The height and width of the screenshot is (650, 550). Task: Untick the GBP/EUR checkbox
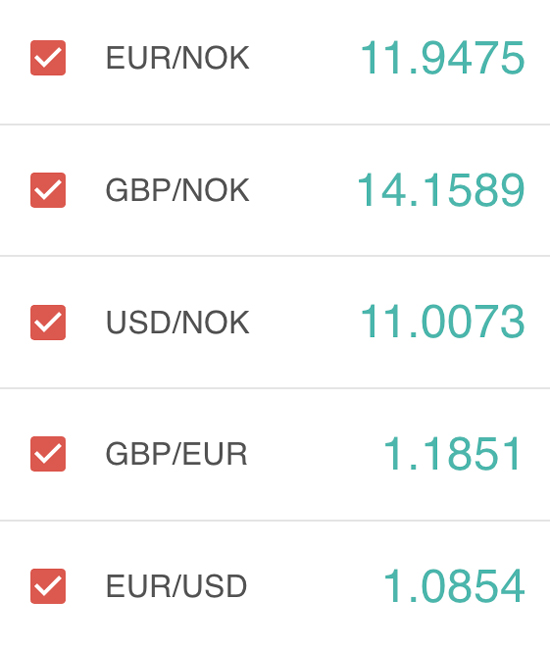[x=48, y=454]
